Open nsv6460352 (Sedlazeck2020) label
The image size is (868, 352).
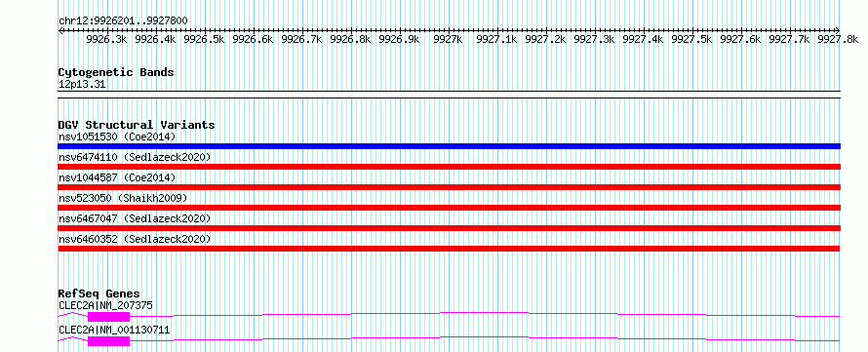(x=135, y=239)
